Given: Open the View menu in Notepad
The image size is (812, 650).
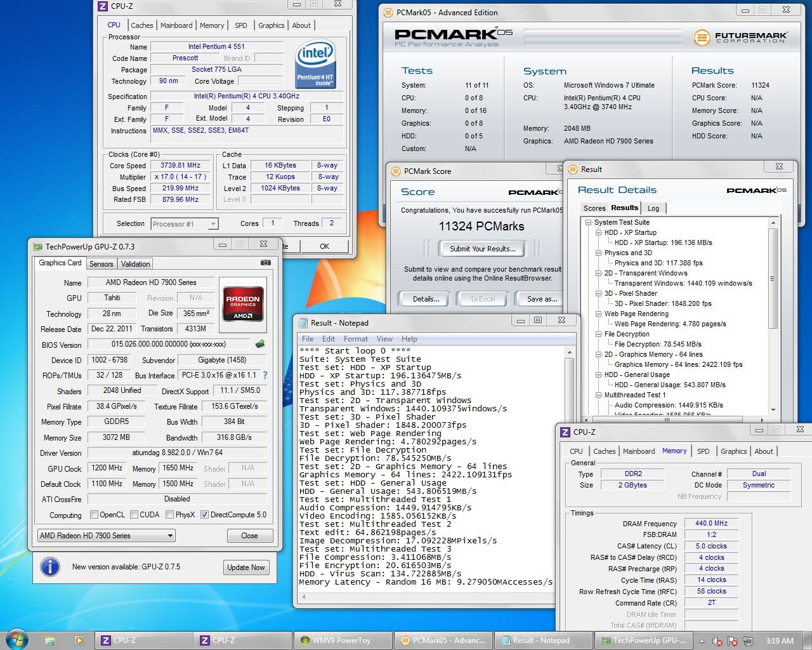Looking at the screenshot, I should pyautogui.click(x=384, y=339).
